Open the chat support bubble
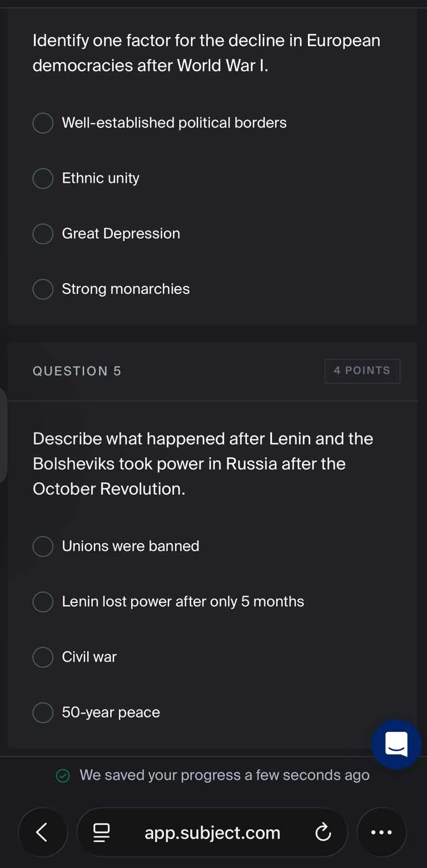427x868 pixels. coord(396,744)
